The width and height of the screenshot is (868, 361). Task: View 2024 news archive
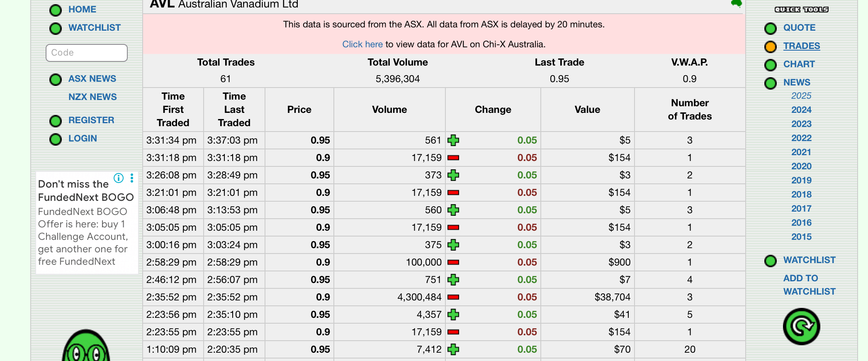(801, 110)
